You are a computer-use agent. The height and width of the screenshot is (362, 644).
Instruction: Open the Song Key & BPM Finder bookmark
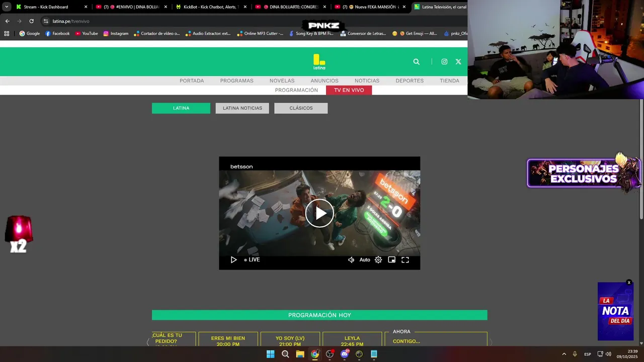tap(311, 34)
